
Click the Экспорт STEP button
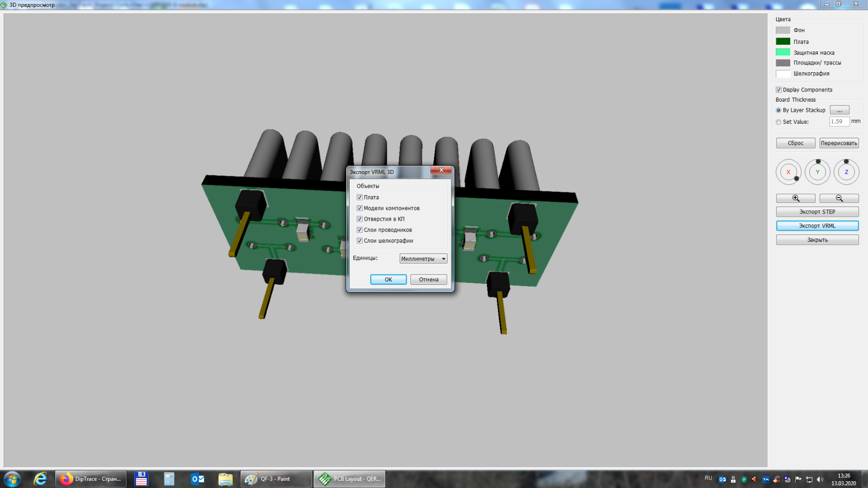click(x=817, y=212)
